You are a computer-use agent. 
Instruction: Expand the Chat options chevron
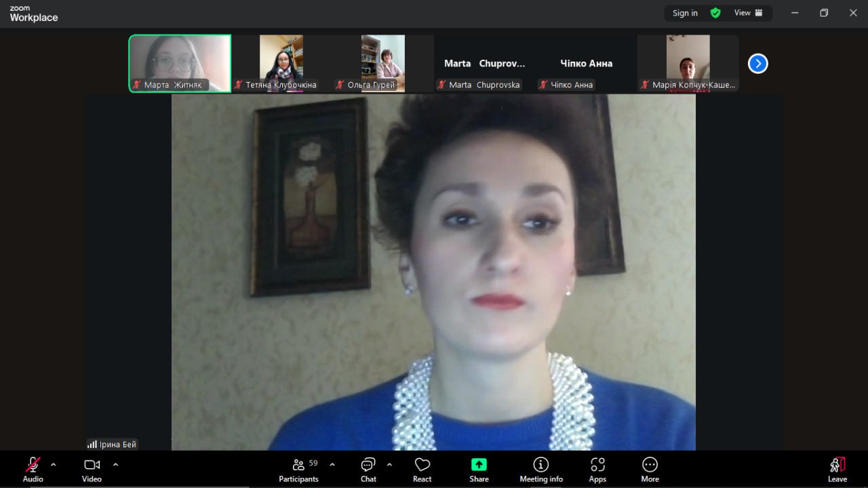coord(389,465)
